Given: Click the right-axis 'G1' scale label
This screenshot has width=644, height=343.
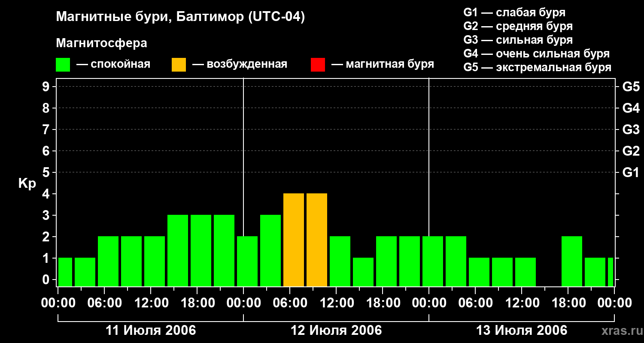Looking at the screenshot, I should click(x=631, y=172).
